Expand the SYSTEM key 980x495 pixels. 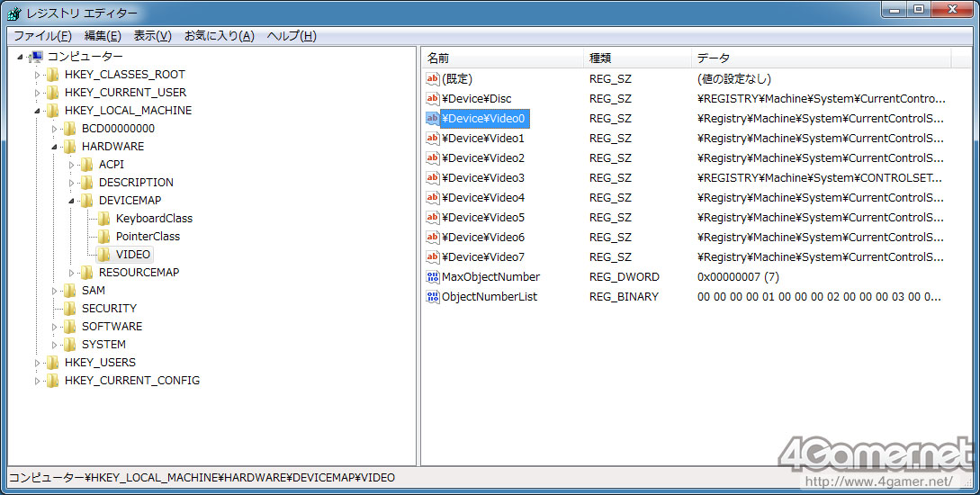pos(54,345)
